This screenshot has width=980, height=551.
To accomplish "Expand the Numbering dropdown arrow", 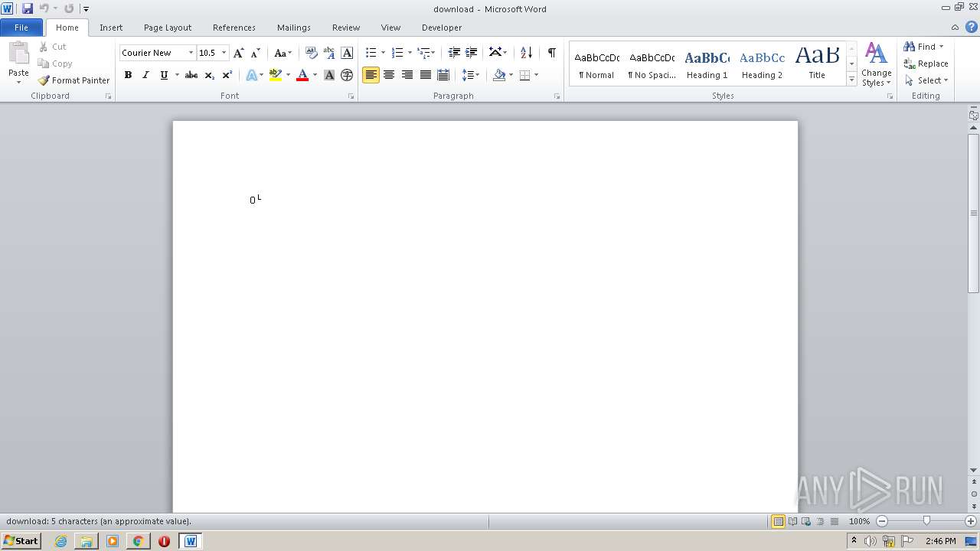I will click(x=410, y=53).
